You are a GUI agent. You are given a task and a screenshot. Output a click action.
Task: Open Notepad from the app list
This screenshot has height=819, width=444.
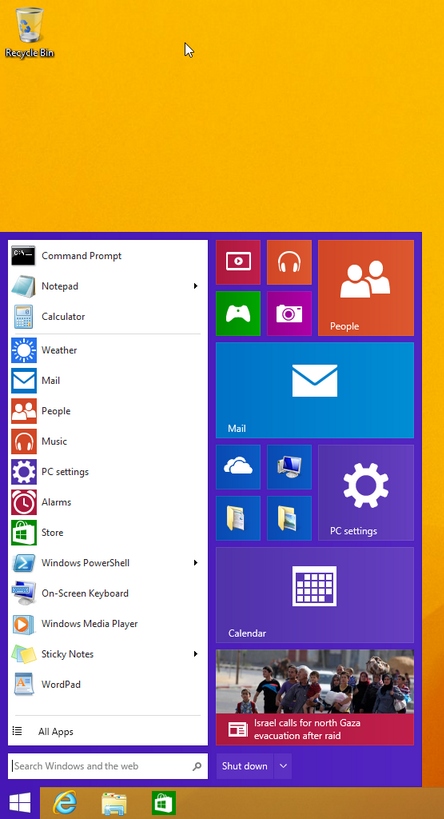(x=108, y=286)
